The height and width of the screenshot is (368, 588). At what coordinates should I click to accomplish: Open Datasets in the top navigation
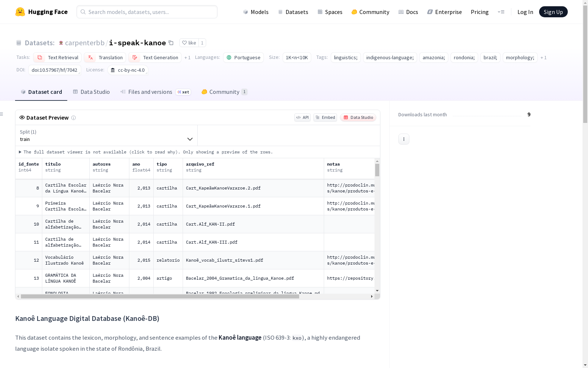pos(293,12)
